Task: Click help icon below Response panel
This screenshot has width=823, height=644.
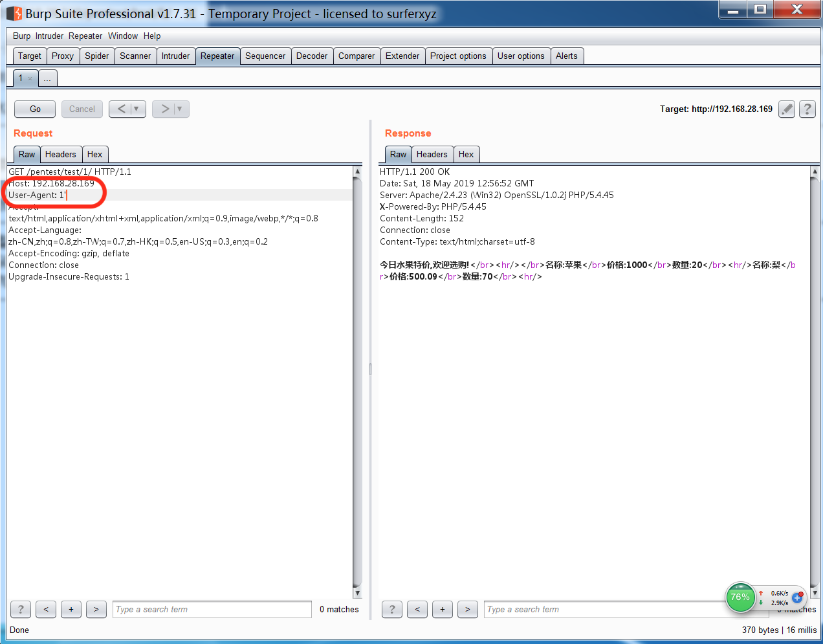Action: tap(392, 609)
